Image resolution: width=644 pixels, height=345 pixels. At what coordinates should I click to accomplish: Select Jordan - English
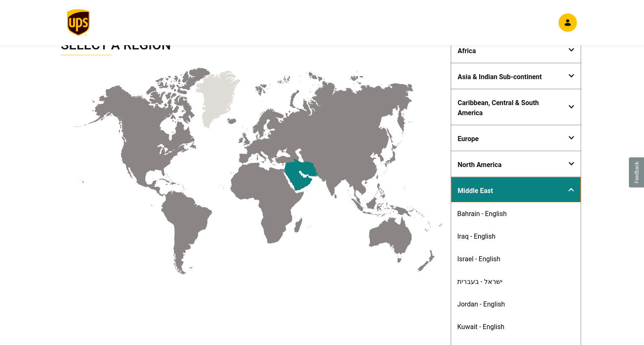click(481, 304)
